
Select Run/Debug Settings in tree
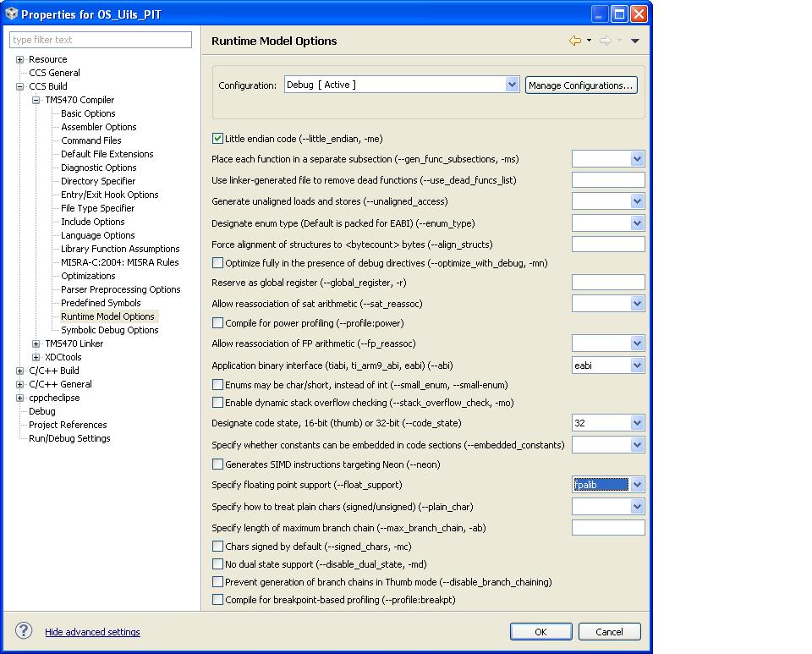[69, 438]
